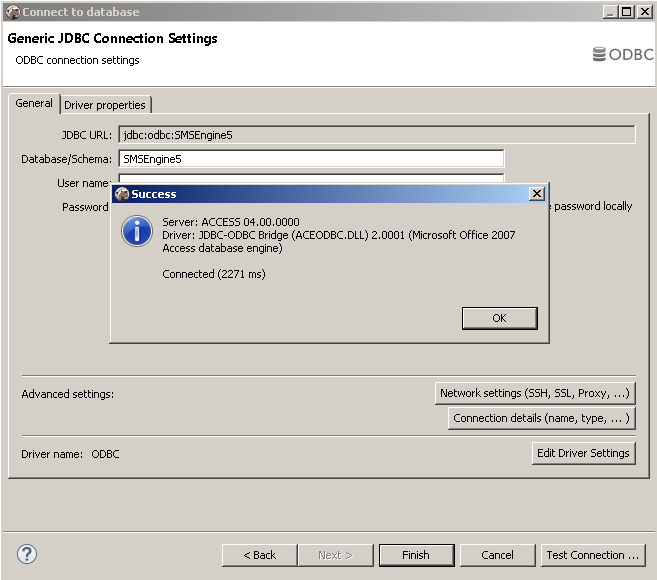This screenshot has height=580, width=657.
Task: Click into the Database/Schema field
Action: (x=310, y=159)
